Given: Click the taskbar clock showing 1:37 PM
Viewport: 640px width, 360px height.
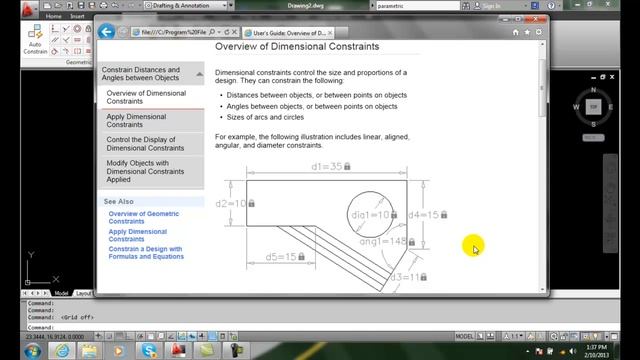Looking at the screenshot, I should pyautogui.click(x=596, y=351).
